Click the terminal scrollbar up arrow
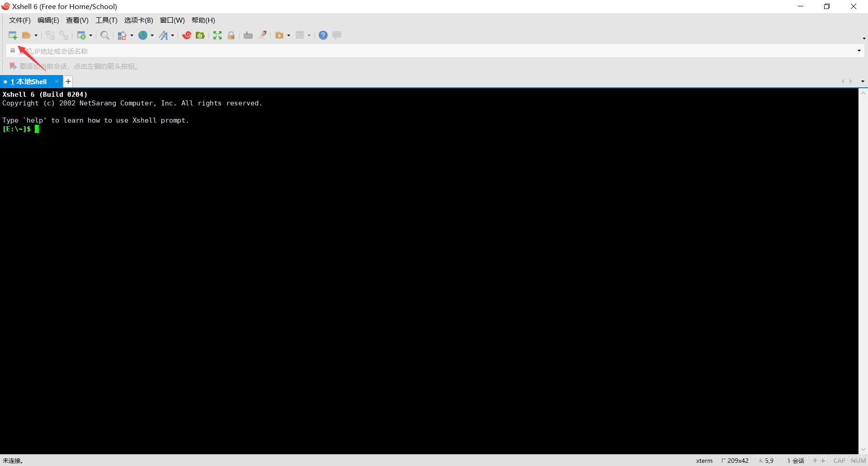This screenshot has height=466, width=868. (863, 93)
